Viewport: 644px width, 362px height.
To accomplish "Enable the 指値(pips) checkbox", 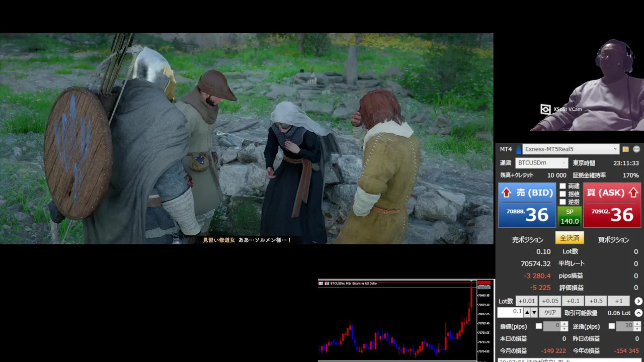I will tap(538, 326).
